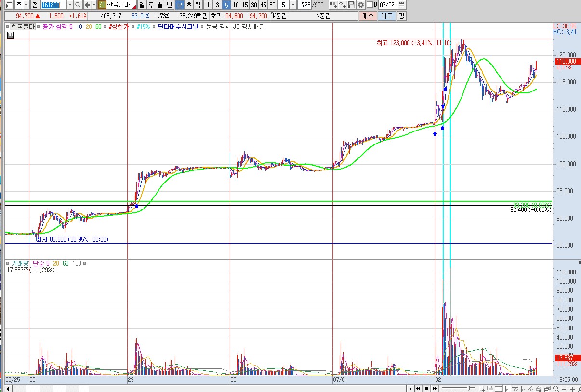Click the overlapping windows icon at bottom
Viewport: 581px width, 392px height.
pos(490,388)
